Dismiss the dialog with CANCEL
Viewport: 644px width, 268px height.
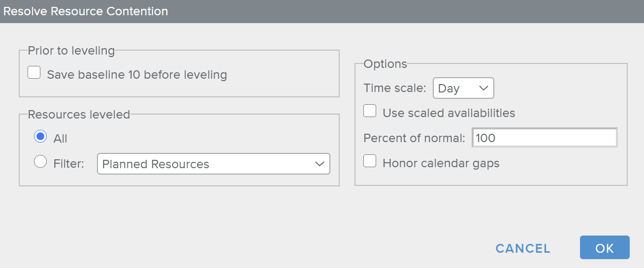tap(523, 248)
